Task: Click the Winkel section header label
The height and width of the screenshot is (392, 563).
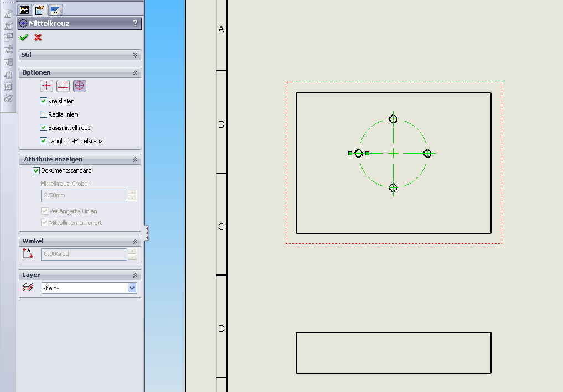Action: tap(33, 241)
